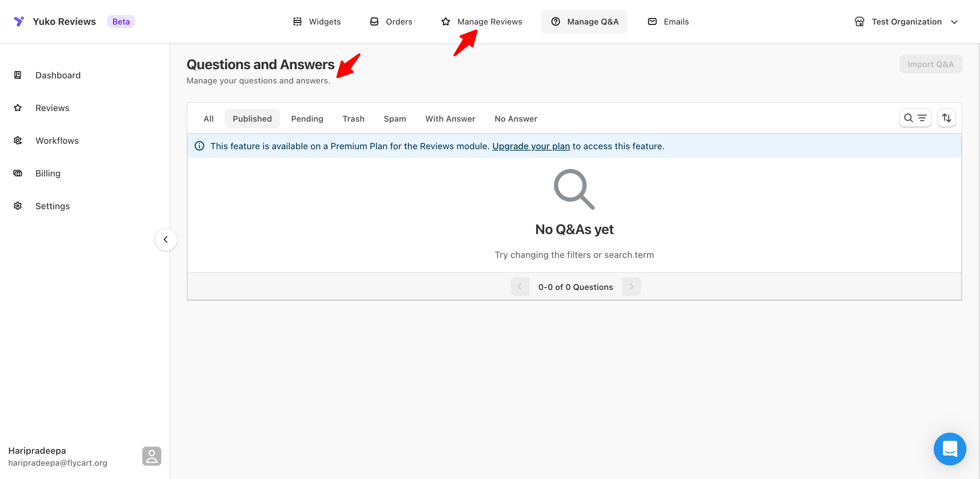Open Billing in the sidebar

48,173
